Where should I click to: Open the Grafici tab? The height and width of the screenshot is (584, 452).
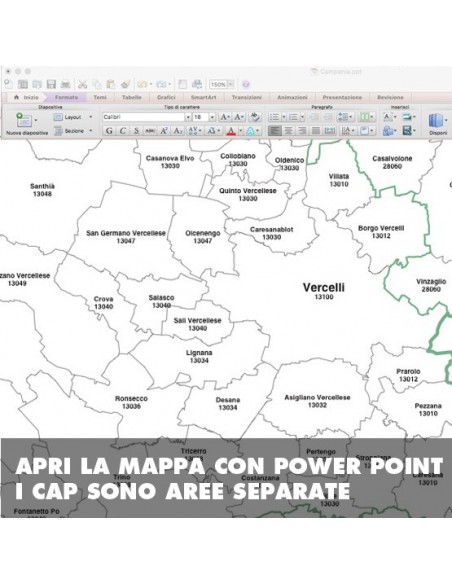coord(166,98)
